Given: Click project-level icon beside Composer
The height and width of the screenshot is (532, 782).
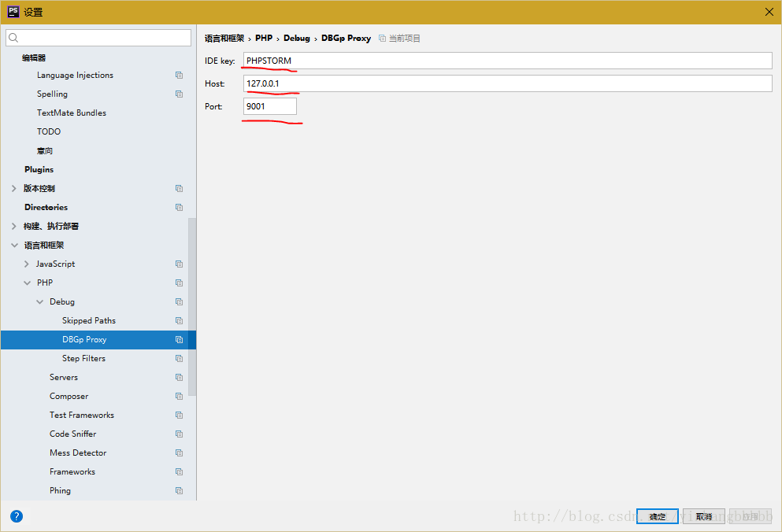Looking at the screenshot, I should coord(179,397).
